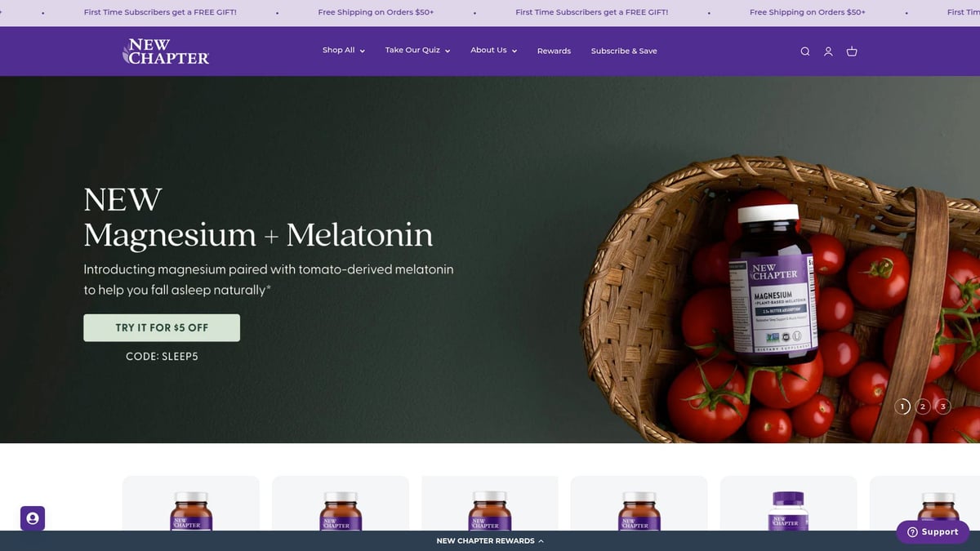Open the purple chat widget icon

coord(33,518)
